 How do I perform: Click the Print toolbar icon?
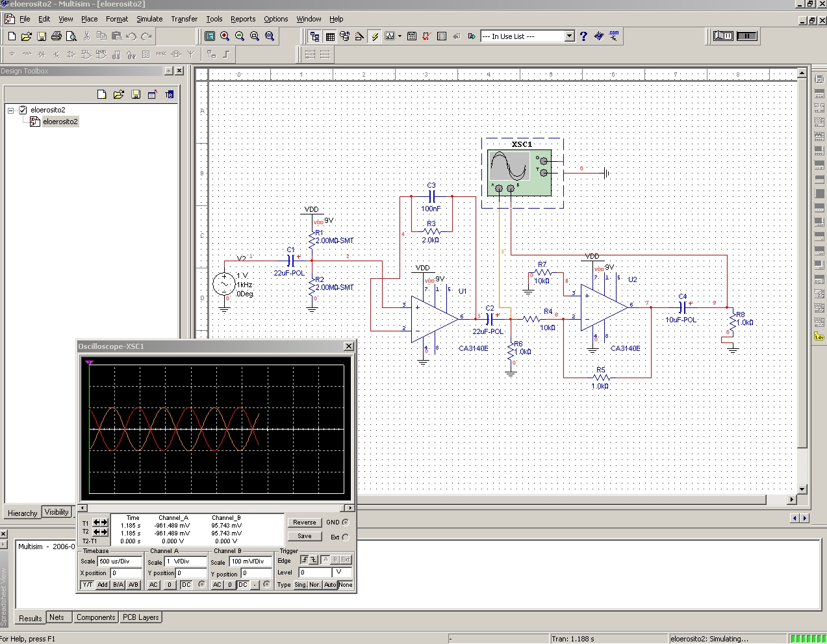click(57, 36)
